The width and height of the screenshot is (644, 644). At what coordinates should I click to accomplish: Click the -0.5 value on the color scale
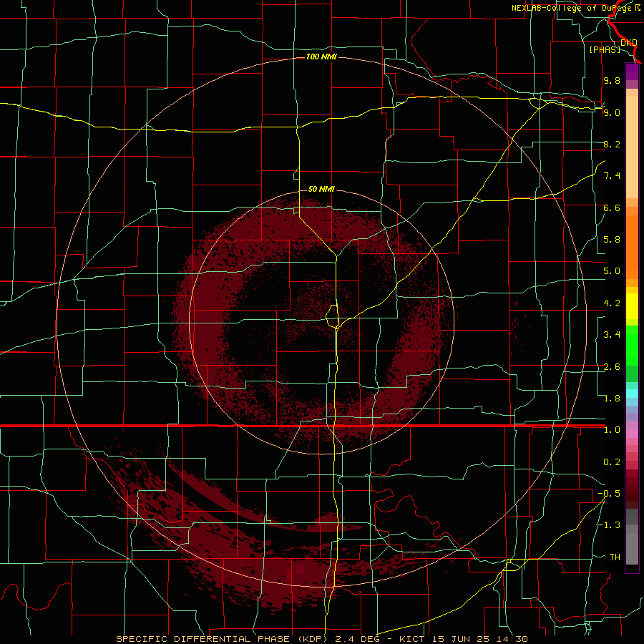click(x=609, y=494)
